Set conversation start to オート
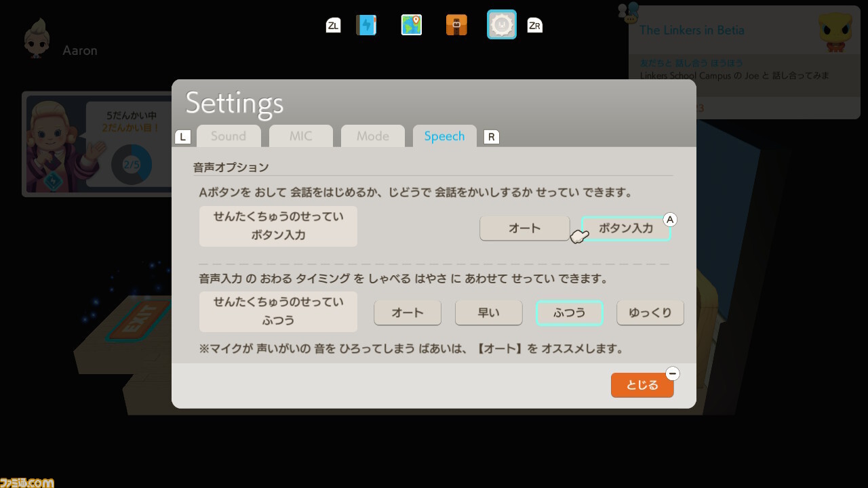This screenshot has height=488, width=868. click(x=525, y=228)
